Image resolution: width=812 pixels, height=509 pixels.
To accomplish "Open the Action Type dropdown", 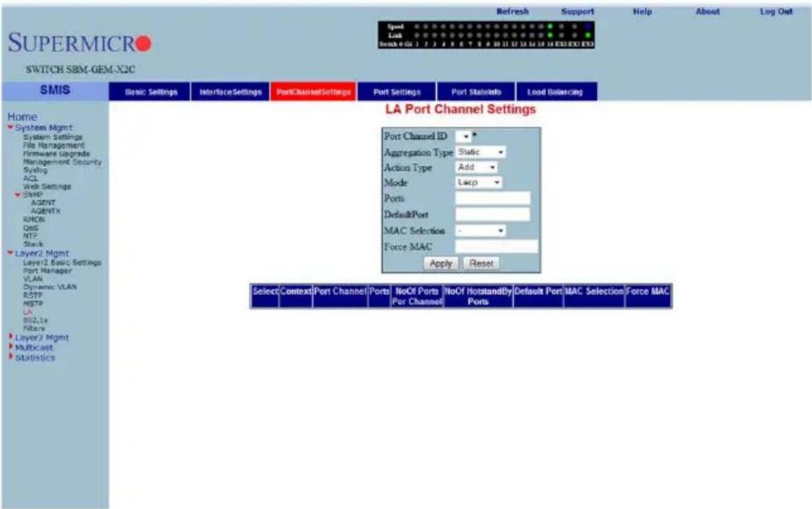I will tap(477, 167).
